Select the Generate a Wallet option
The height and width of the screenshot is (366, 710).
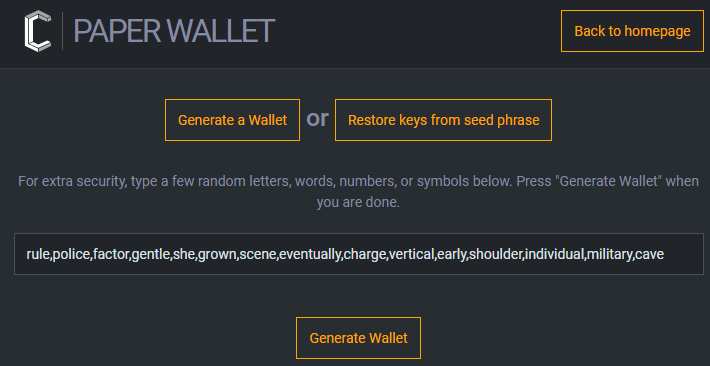tap(232, 120)
